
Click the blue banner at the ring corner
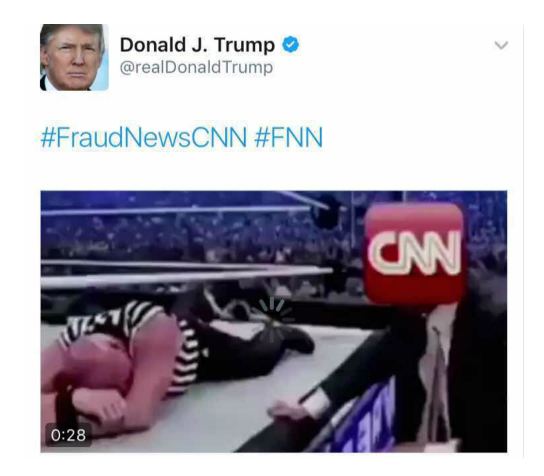click(364, 422)
